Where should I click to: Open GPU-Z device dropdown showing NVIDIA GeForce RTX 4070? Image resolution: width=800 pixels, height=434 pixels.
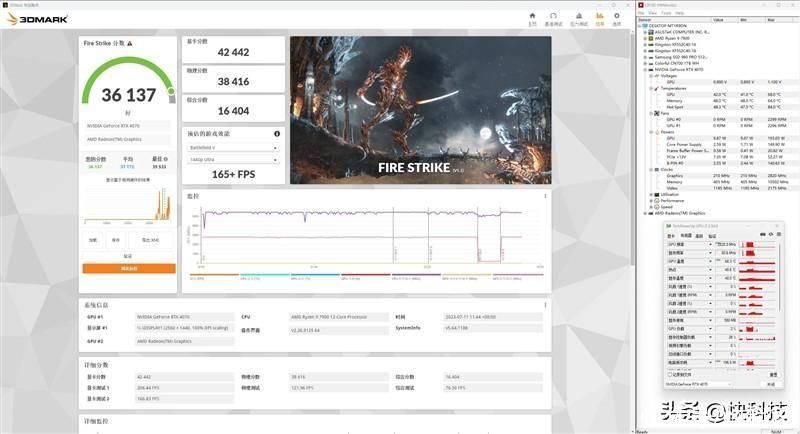coord(698,384)
